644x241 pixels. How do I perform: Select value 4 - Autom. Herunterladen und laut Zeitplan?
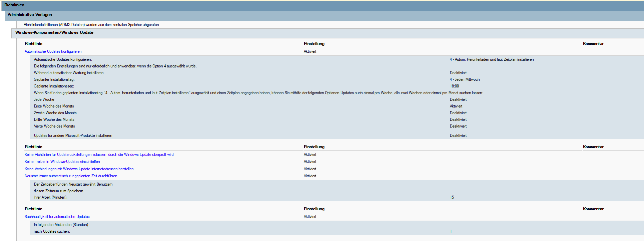(492, 59)
